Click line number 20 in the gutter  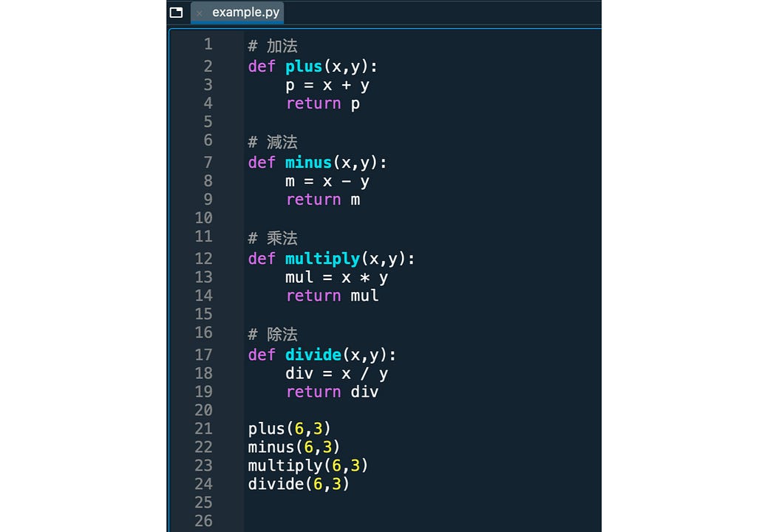pos(203,410)
